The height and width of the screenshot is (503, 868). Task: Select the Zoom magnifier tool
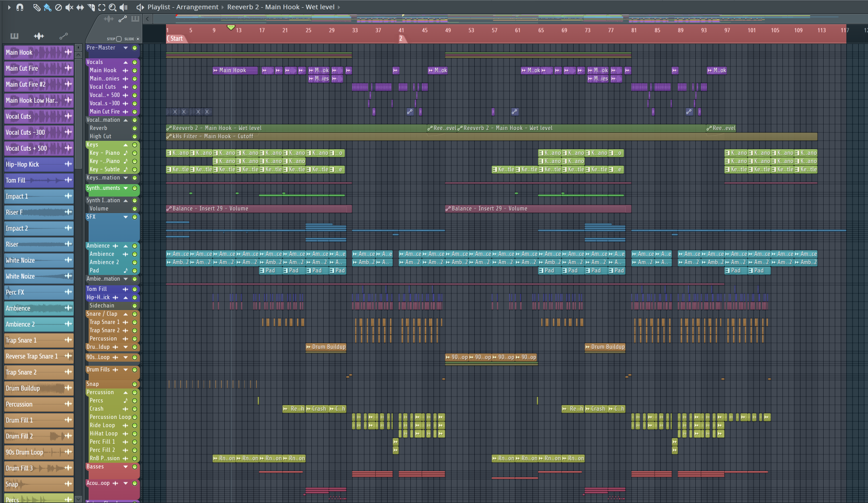(112, 7)
